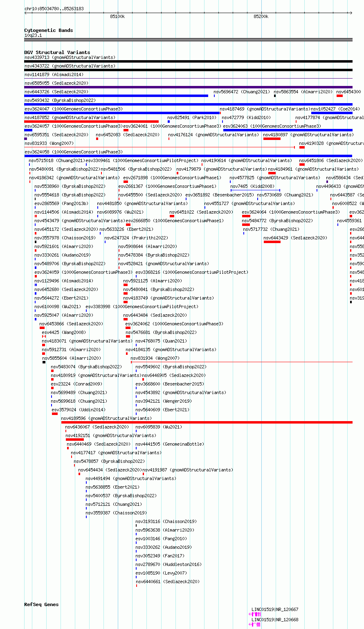Open nsv6452083 (Sedlazeck2020) variant
This screenshot has height=629, width=364.
click(x=128, y=135)
